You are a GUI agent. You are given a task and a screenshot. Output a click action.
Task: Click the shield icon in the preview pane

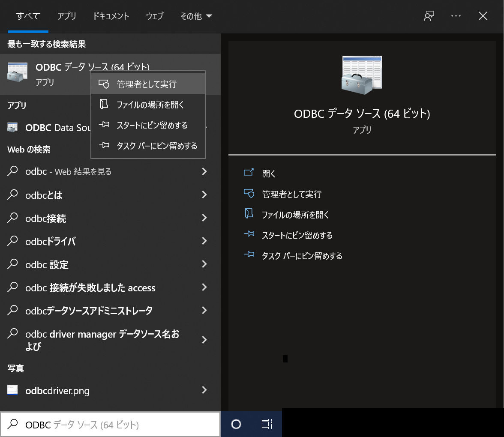coord(249,194)
